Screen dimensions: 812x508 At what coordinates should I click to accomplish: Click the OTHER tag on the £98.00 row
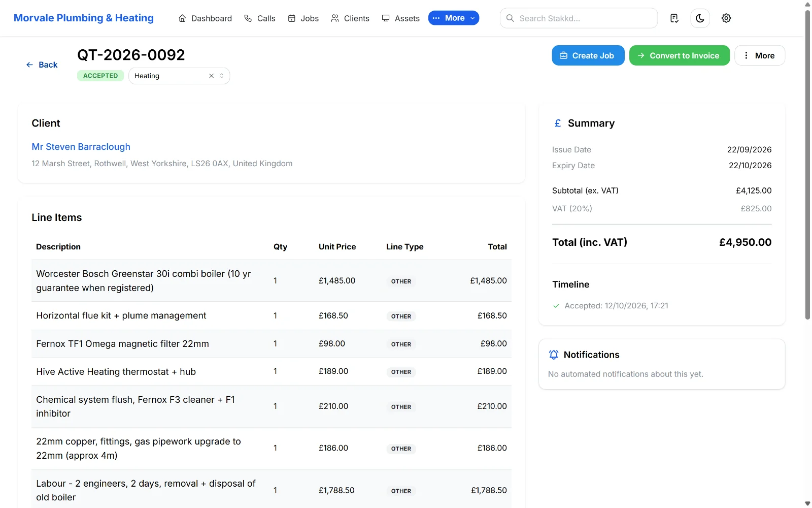401,344
